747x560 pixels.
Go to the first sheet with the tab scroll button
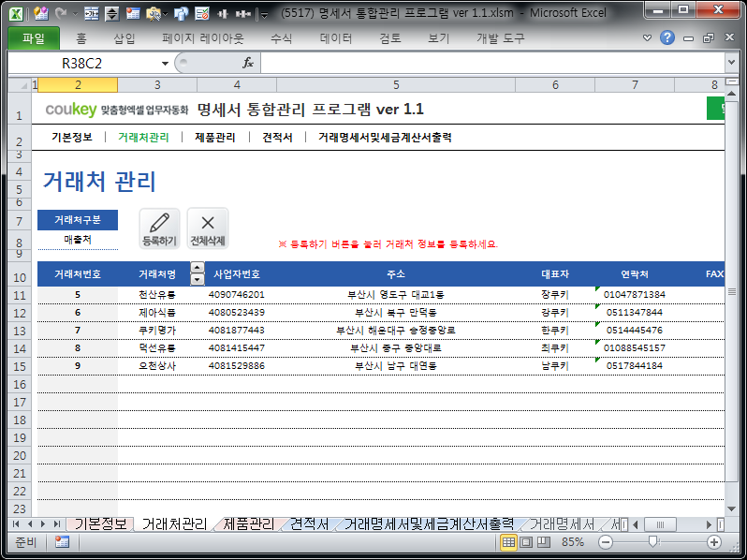click(16, 524)
